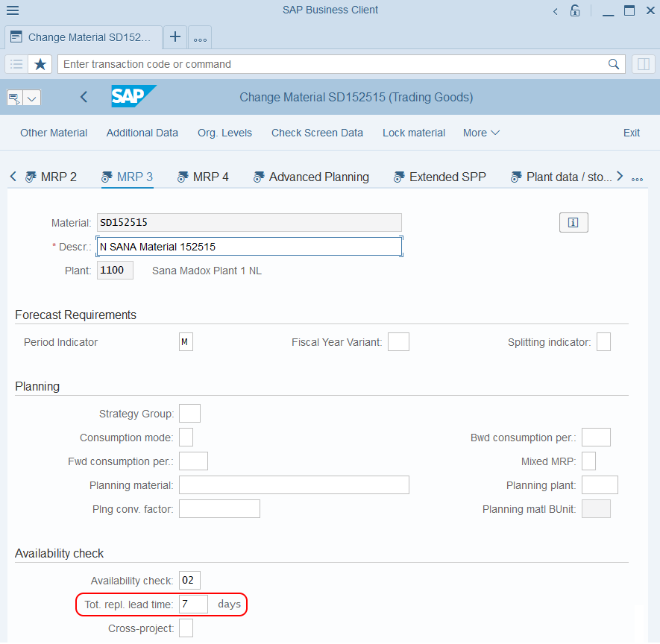
Task: Click the Planning plant field
Action: (x=600, y=485)
